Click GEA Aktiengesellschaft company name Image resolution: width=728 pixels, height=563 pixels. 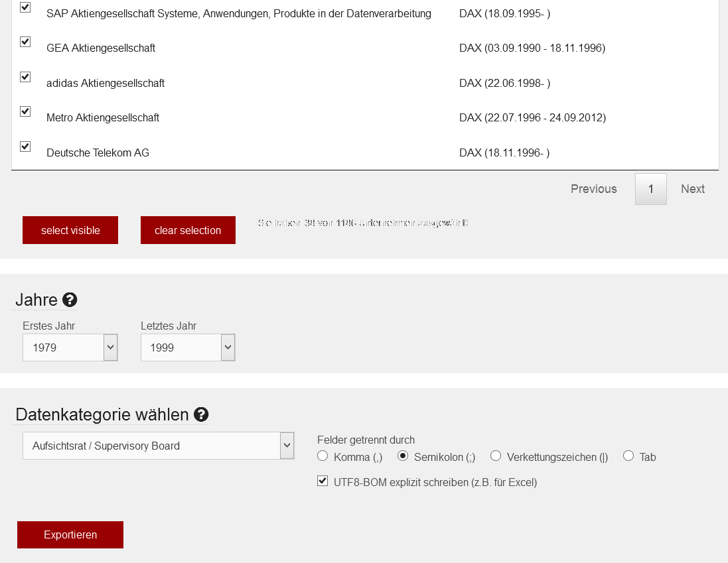(101, 48)
